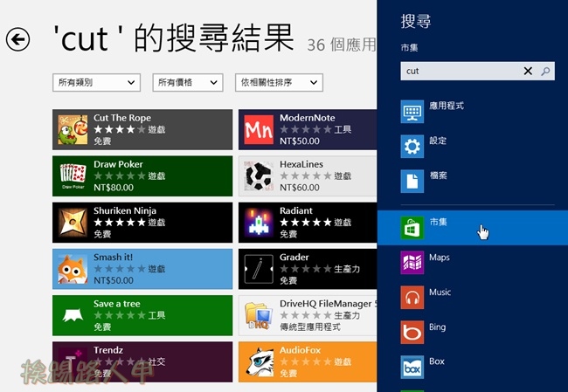Click the NT$50.00 price on ModernNote

click(299, 141)
